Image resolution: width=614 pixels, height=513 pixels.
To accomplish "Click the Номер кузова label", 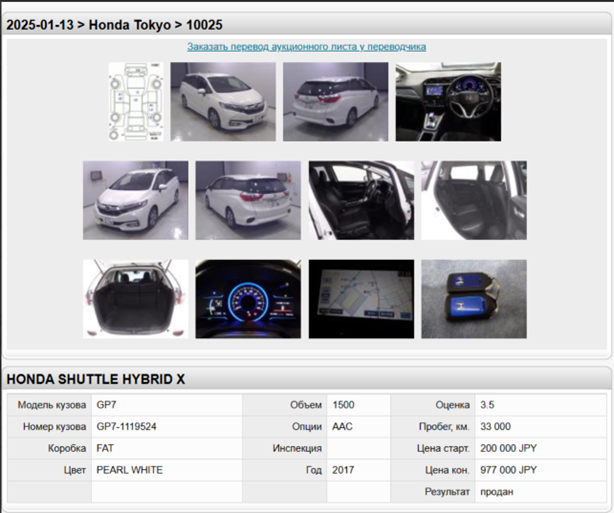I will click(x=54, y=426).
